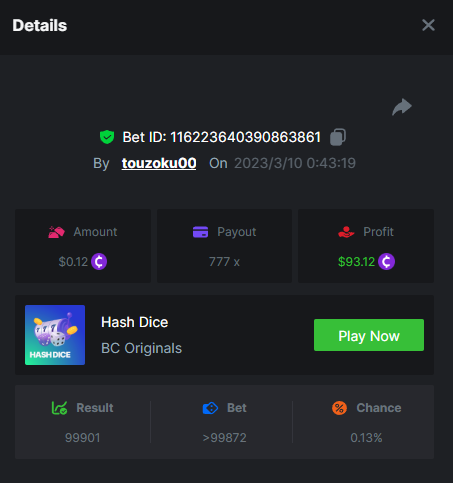Click the purple coin beside $93.12
Image resolution: width=453 pixels, height=483 pixels.
pos(386,261)
